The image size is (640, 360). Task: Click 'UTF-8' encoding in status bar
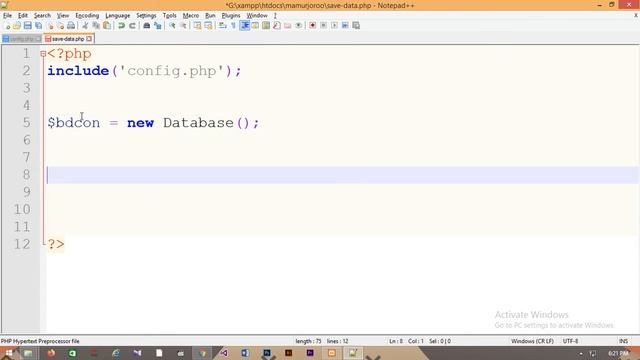coord(570,341)
